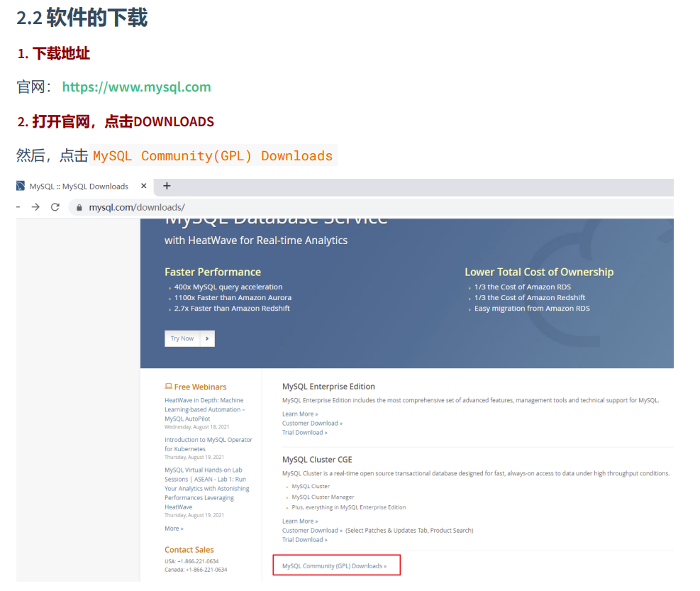This screenshot has height=591, width=700.
Task: Click the page reload icon
Action: 55,207
